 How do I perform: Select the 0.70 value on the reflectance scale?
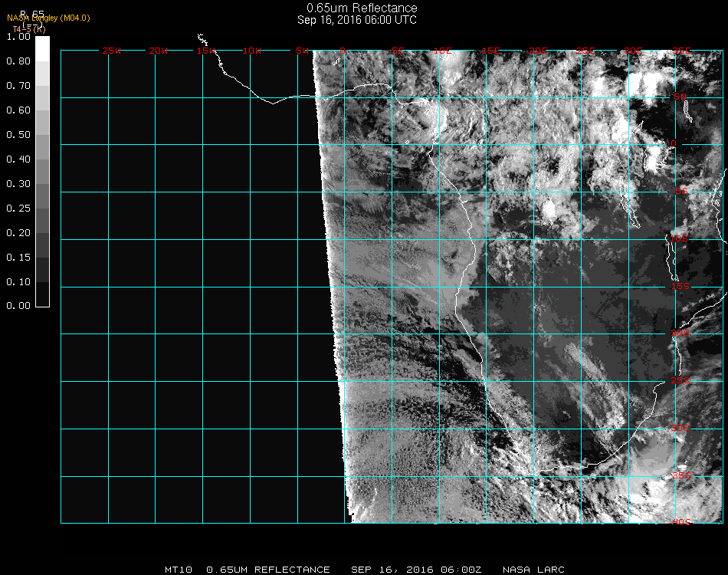coord(18,86)
